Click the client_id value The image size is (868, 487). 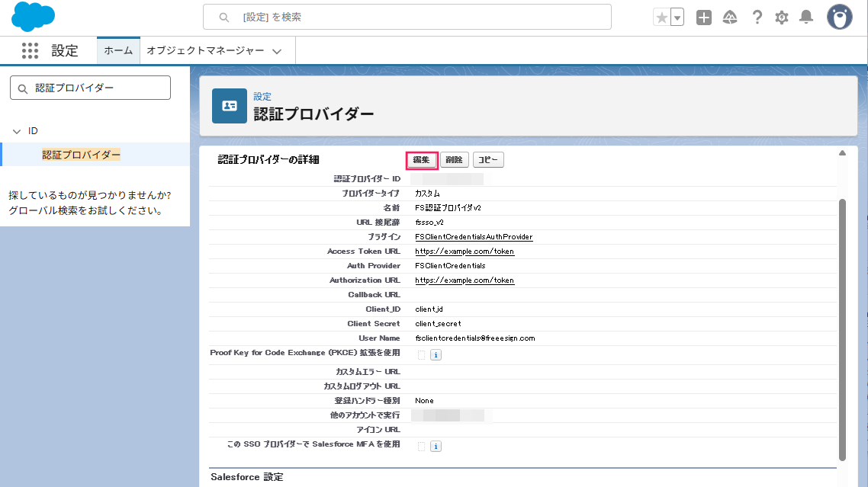429,309
